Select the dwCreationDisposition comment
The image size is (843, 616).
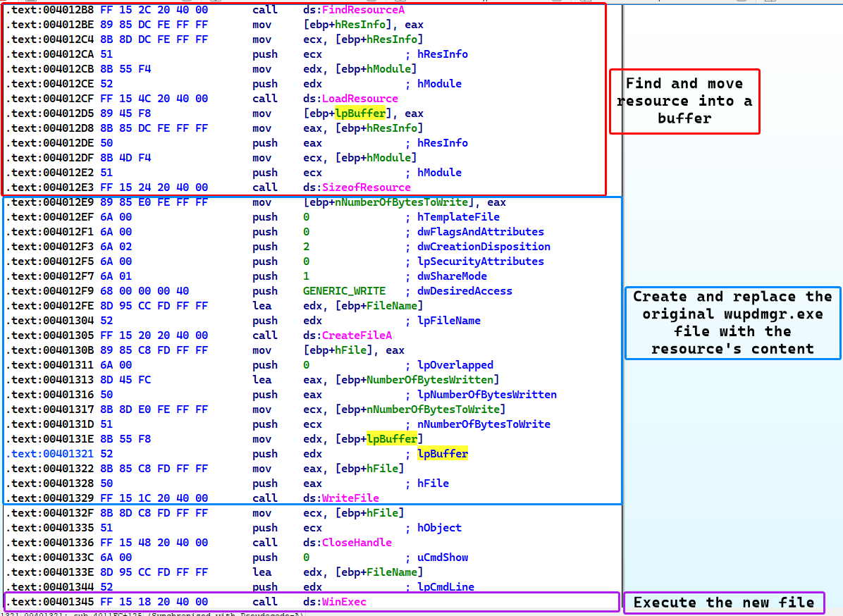point(484,246)
